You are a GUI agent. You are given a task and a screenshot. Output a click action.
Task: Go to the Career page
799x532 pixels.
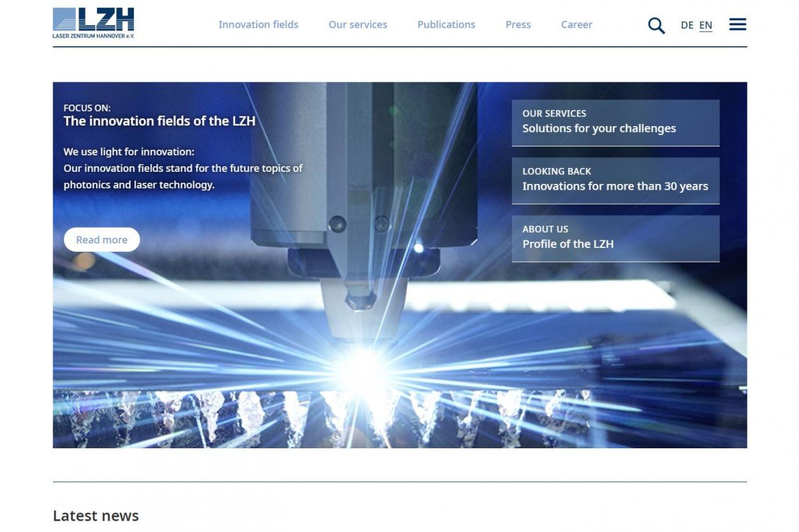(x=576, y=25)
